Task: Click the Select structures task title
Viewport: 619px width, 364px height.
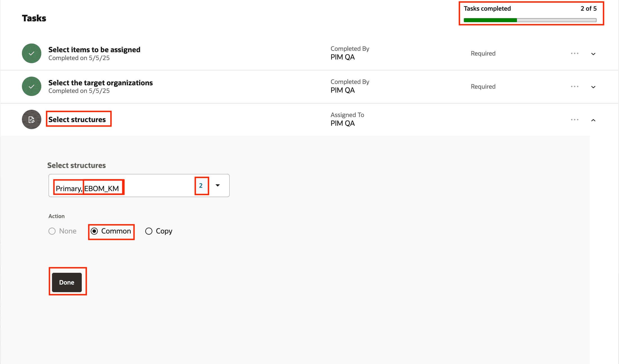Action: (77, 120)
